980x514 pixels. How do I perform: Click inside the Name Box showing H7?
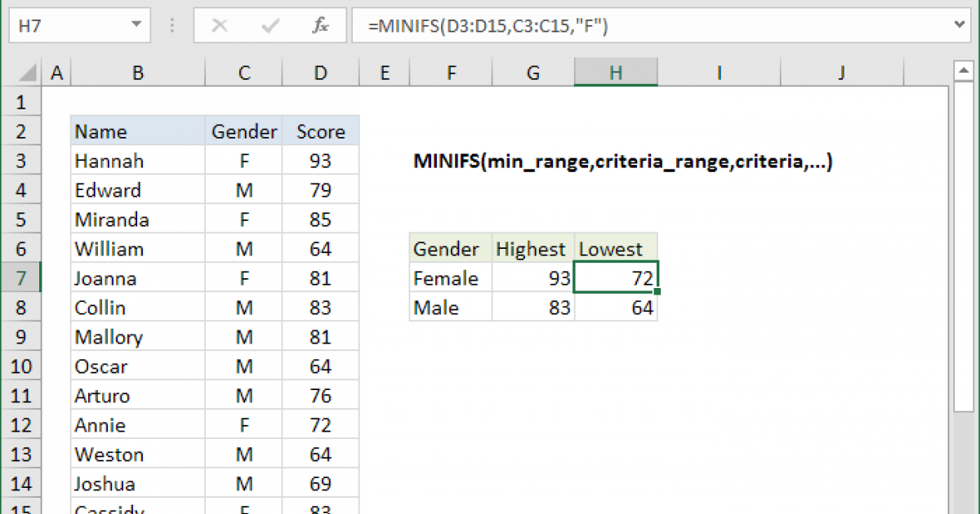(x=65, y=26)
